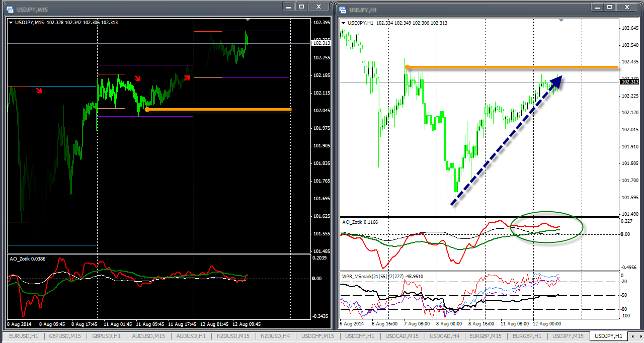This screenshot has width=644, height=343.
Task: Select the USDCAD,H4 chart tab
Action: (x=444, y=336)
